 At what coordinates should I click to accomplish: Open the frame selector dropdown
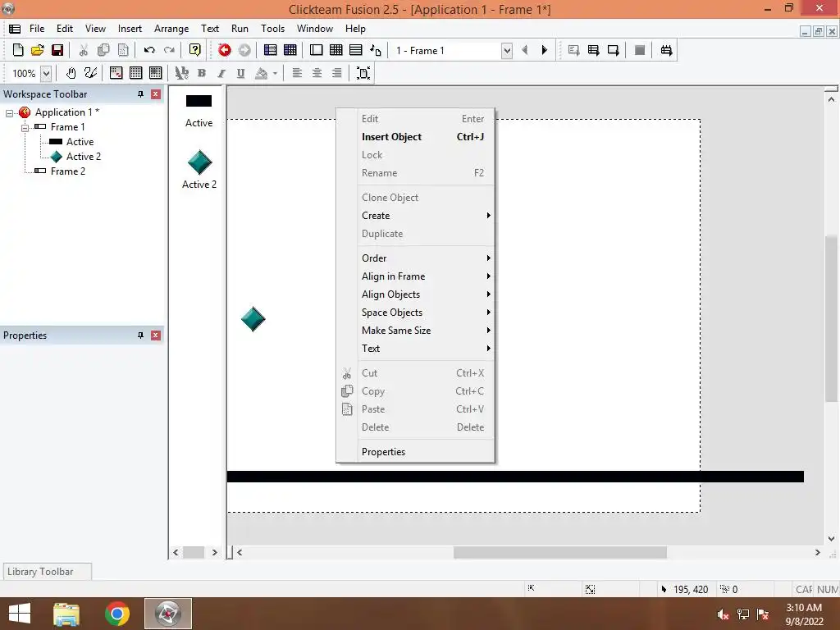coord(506,50)
